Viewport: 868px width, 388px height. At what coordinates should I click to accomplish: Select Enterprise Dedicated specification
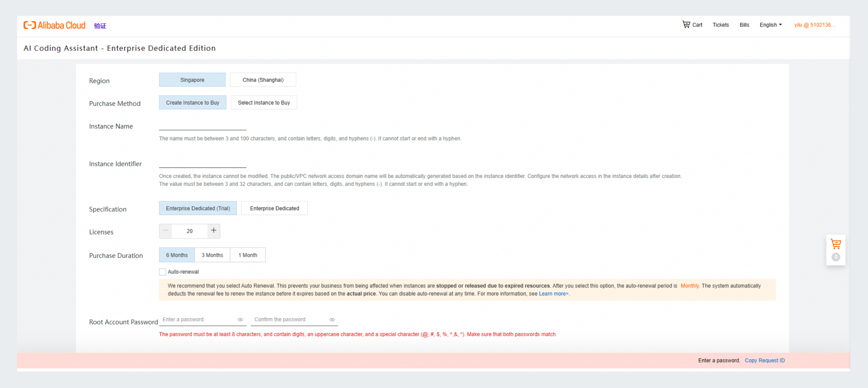pyautogui.click(x=274, y=209)
